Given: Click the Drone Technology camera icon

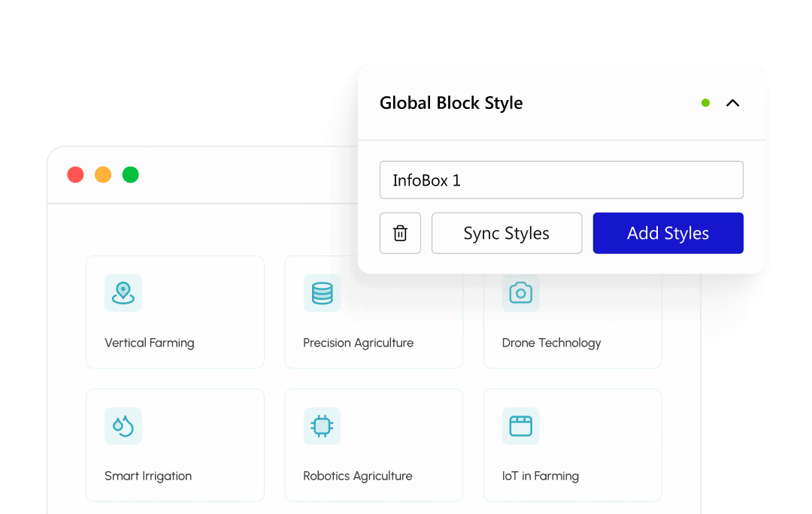Looking at the screenshot, I should coord(520,293).
